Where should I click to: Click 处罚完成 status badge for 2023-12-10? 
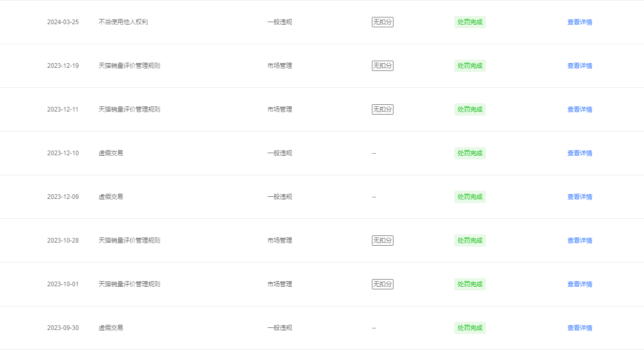470,153
